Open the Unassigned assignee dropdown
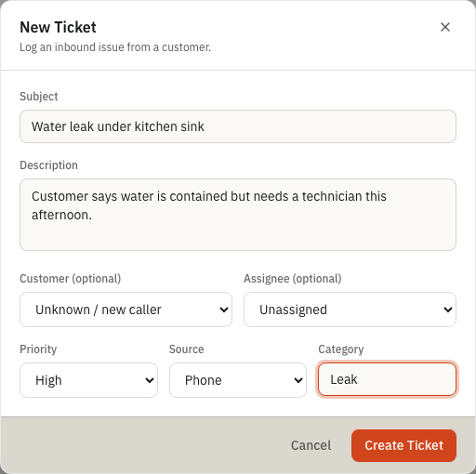 pos(350,309)
